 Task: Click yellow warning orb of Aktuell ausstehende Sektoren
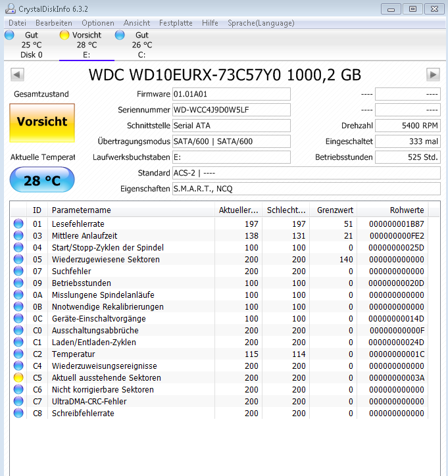(18, 377)
